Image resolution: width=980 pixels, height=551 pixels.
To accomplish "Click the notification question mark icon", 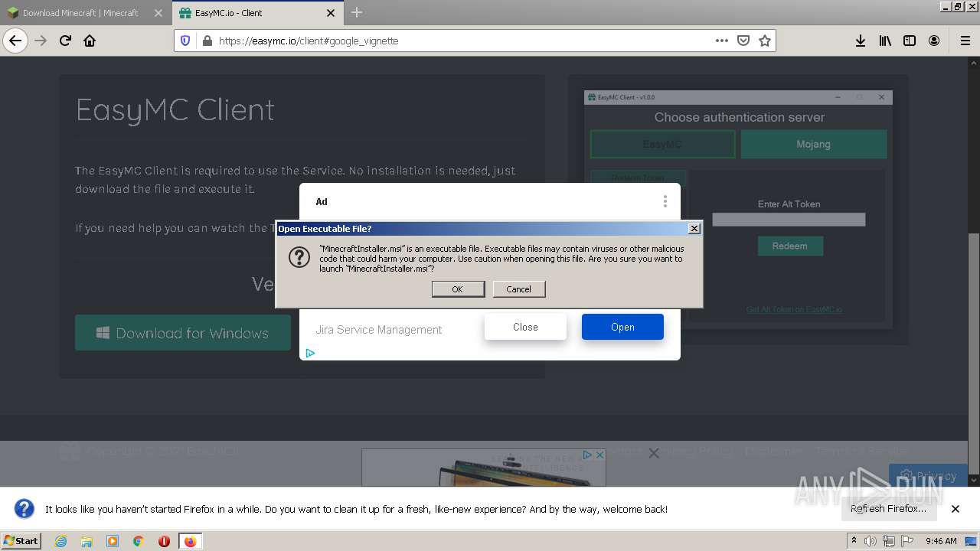I will (x=24, y=508).
